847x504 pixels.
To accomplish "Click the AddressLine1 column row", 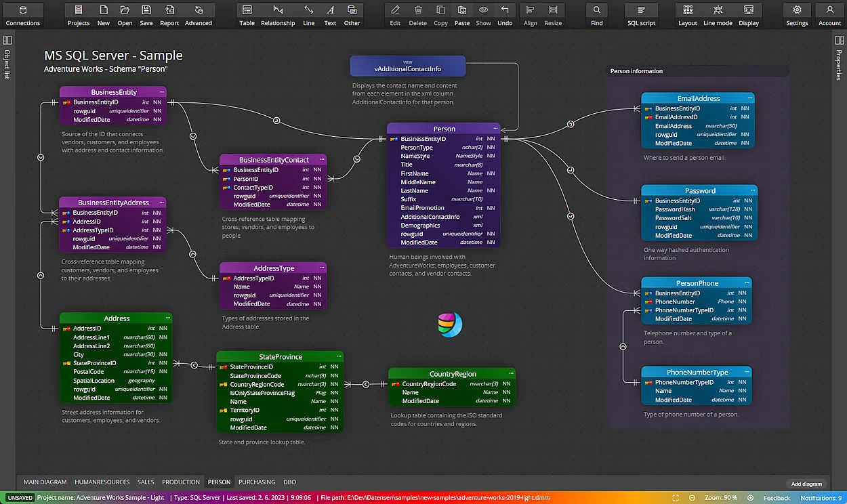I will [116, 337].
